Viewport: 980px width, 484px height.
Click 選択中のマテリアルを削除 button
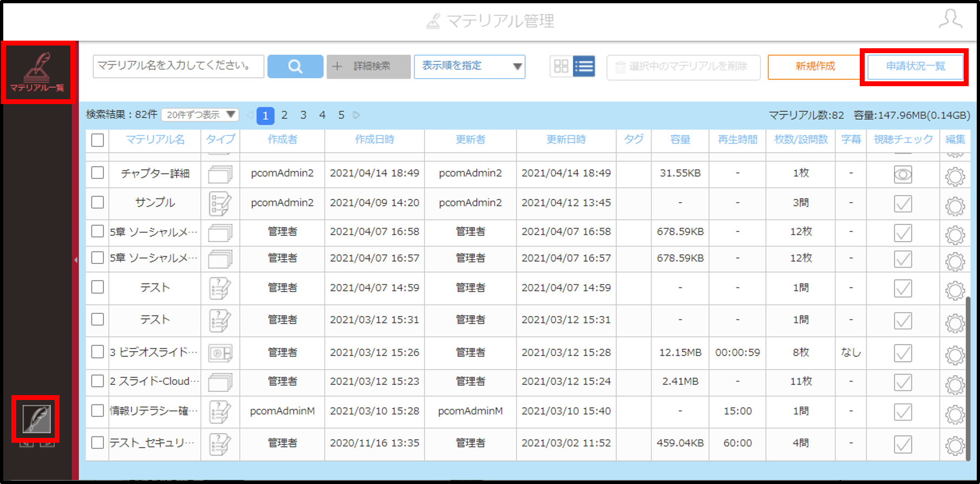683,67
